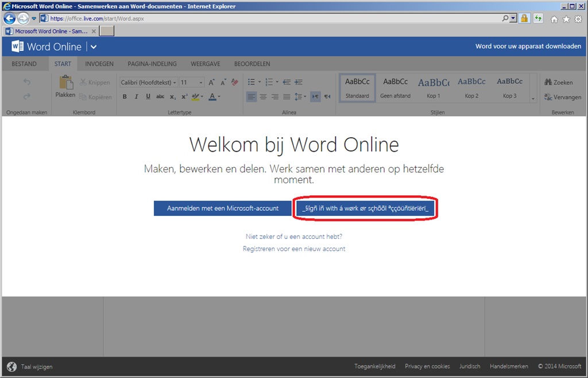Apply font color red A
Screen dimensions: 588x378
212,97
